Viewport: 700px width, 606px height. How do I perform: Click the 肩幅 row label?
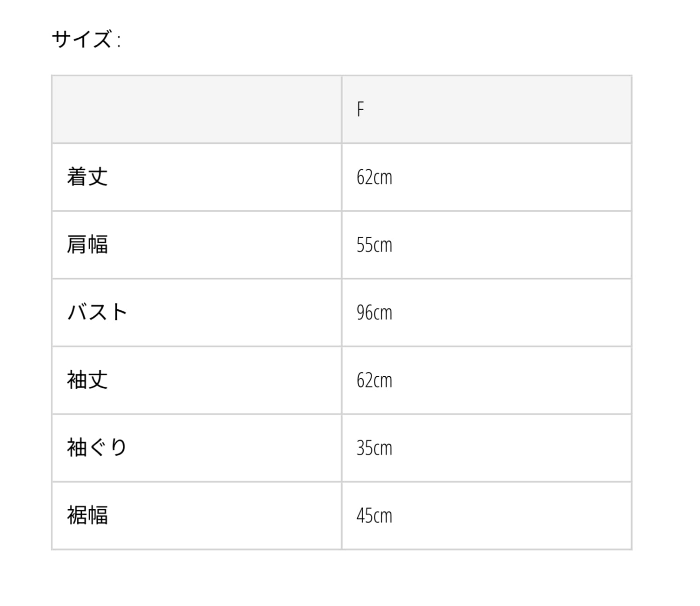click(87, 245)
